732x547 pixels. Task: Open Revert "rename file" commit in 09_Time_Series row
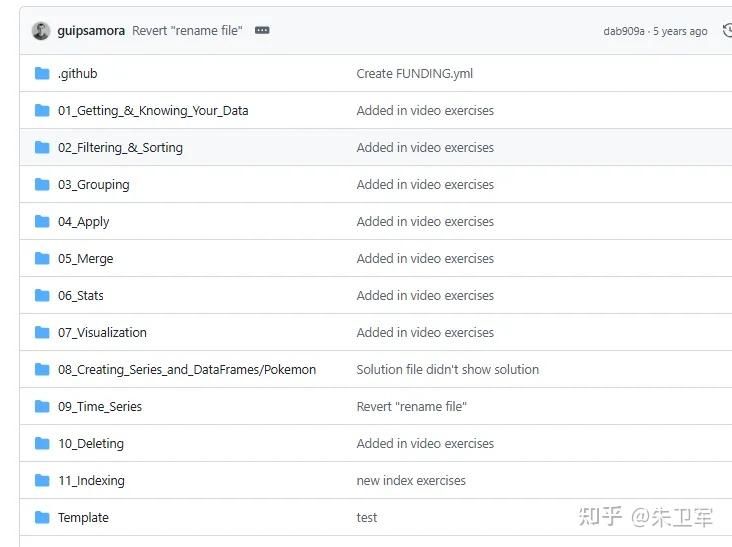click(412, 407)
